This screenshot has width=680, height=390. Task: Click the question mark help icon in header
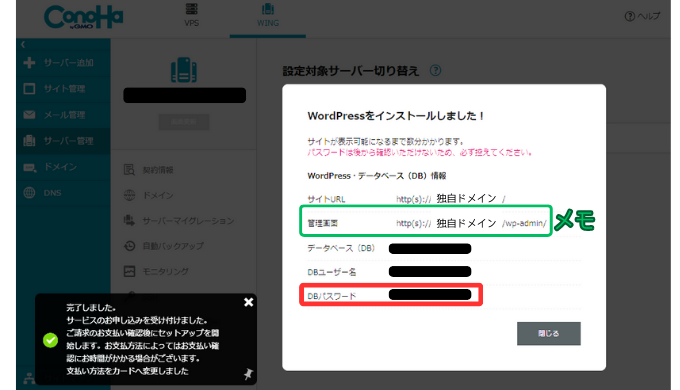(629, 16)
